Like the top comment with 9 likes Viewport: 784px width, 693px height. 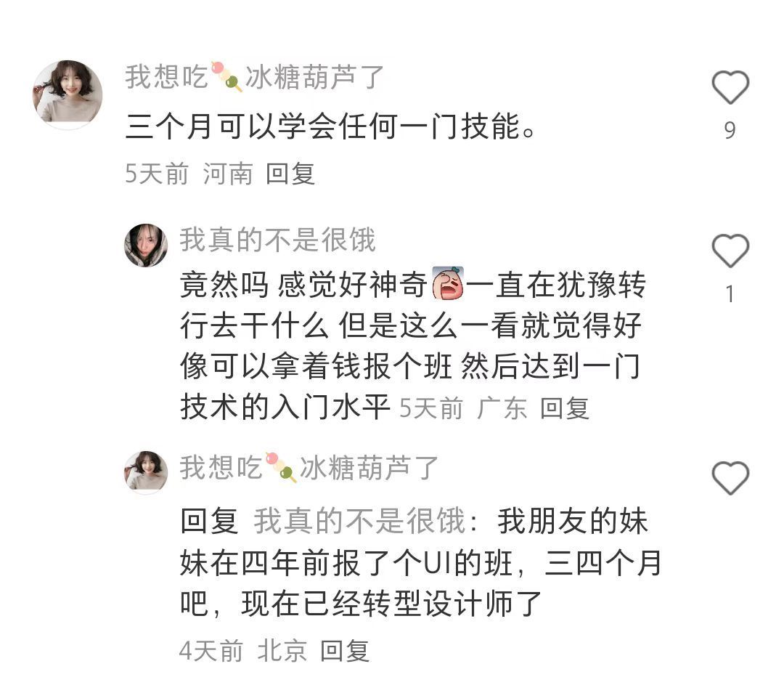click(730, 88)
